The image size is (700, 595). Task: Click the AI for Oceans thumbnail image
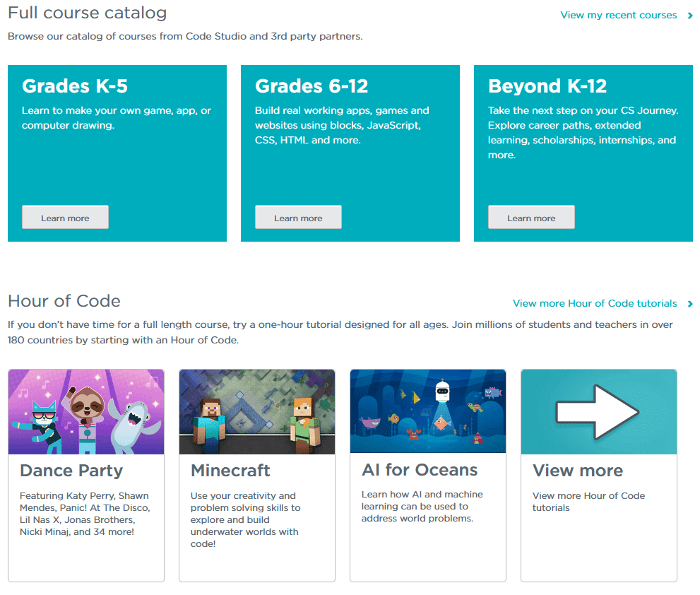point(428,411)
